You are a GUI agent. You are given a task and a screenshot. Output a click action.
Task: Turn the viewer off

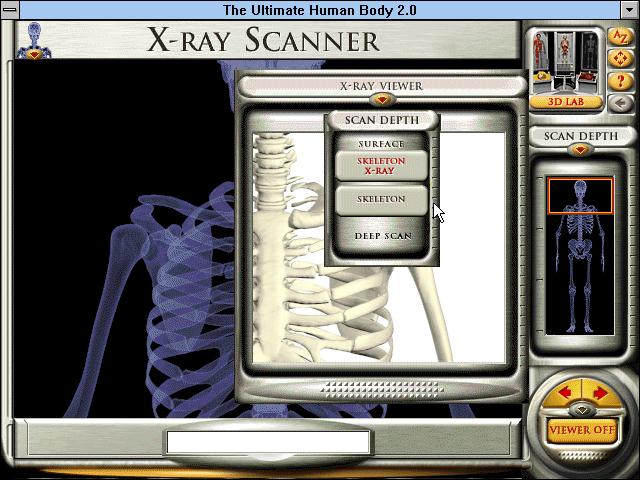coord(582,430)
